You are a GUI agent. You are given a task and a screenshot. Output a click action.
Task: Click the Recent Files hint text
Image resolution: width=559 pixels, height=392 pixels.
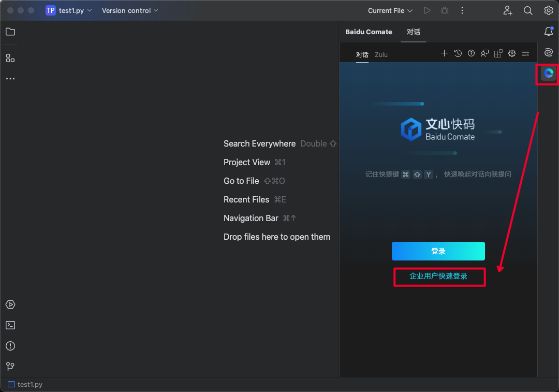[x=246, y=199]
